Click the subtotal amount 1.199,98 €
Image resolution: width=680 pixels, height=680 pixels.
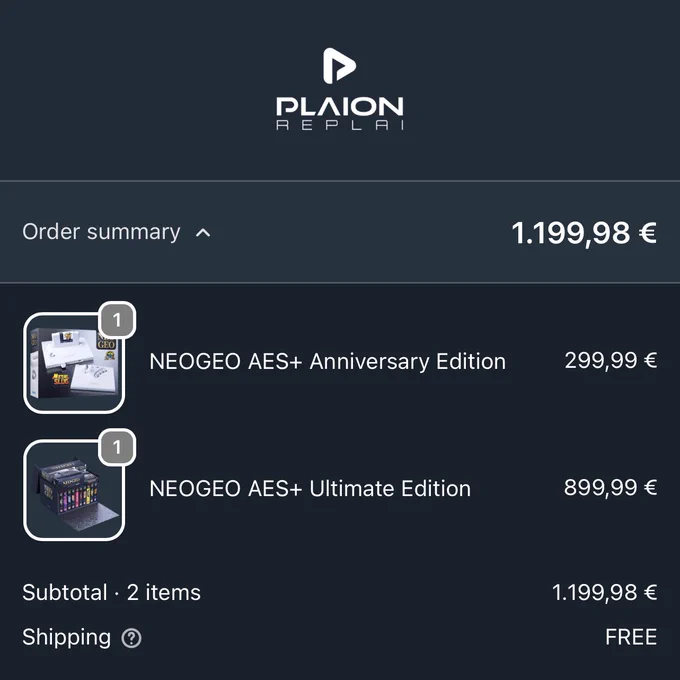click(x=605, y=592)
